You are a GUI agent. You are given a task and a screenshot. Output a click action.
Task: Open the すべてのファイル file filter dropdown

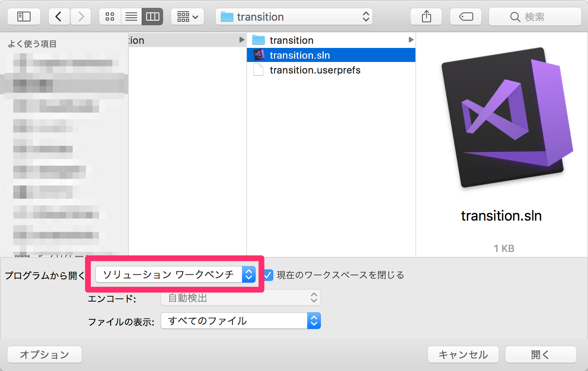(x=241, y=321)
